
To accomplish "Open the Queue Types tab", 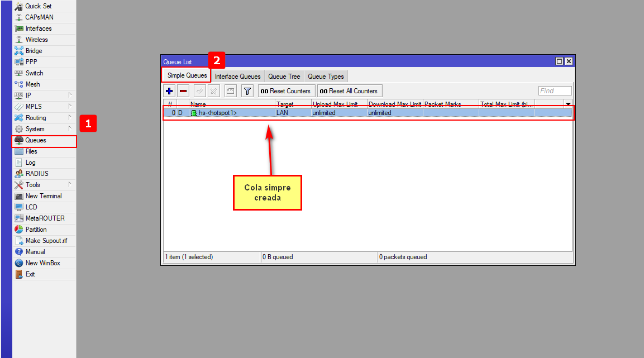I will (326, 77).
